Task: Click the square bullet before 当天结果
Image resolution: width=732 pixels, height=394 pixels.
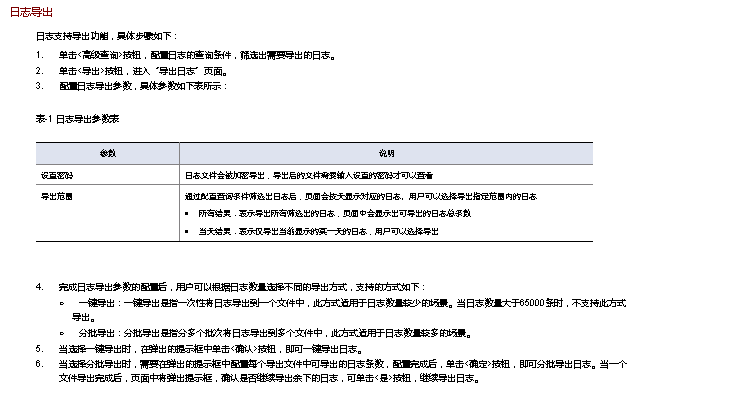Action: click(x=187, y=232)
